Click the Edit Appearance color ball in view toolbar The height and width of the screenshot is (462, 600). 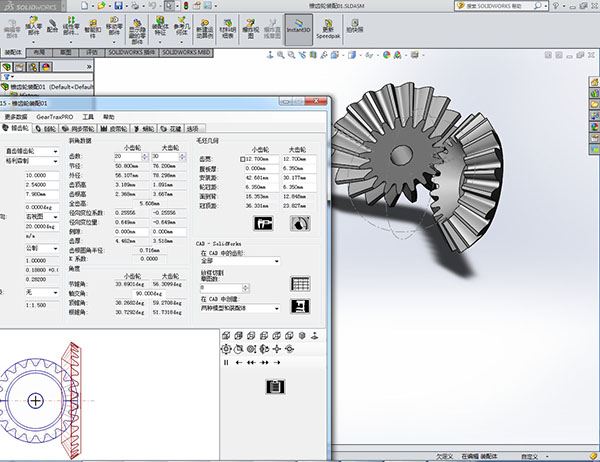pos(386,56)
